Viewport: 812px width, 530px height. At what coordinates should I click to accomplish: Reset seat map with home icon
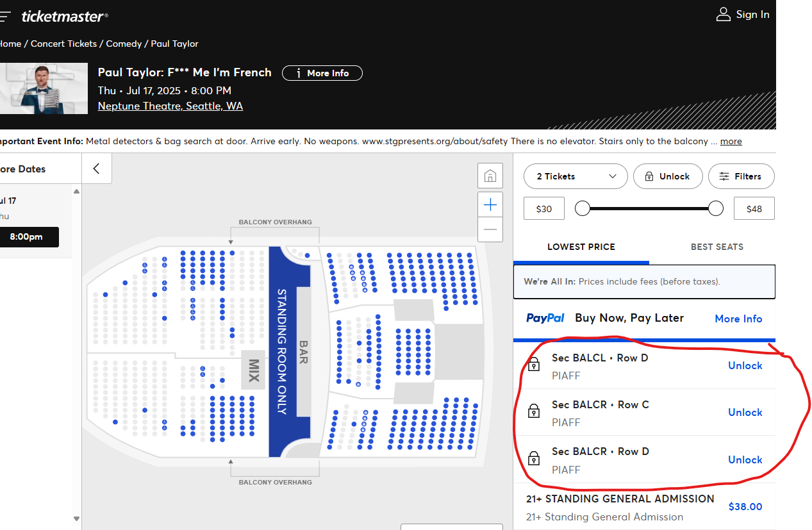pos(490,176)
